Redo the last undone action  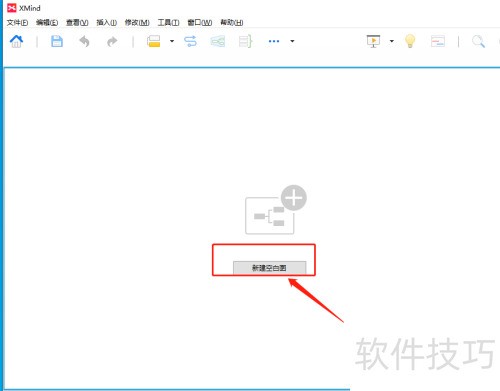tap(112, 42)
